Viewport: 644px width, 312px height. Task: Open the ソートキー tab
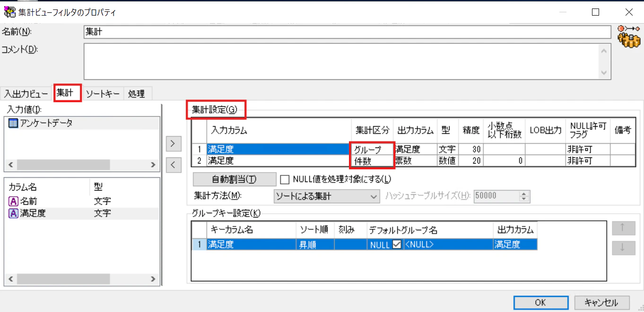point(103,94)
